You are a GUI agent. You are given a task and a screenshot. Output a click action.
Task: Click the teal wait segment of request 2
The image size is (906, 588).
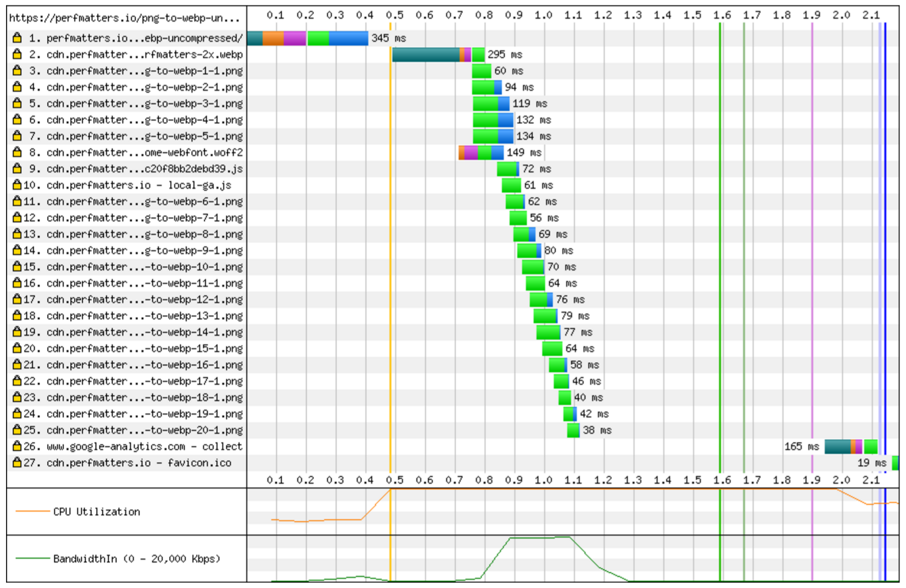[426, 54]
